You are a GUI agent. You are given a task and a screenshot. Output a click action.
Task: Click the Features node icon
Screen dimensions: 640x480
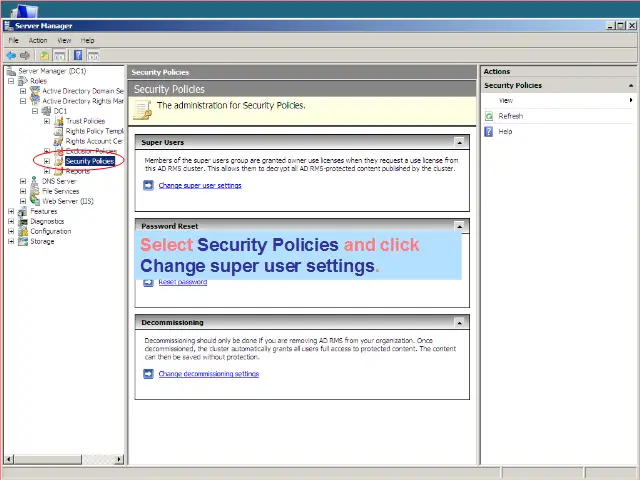pyautogui.click(x=23, y=211)
